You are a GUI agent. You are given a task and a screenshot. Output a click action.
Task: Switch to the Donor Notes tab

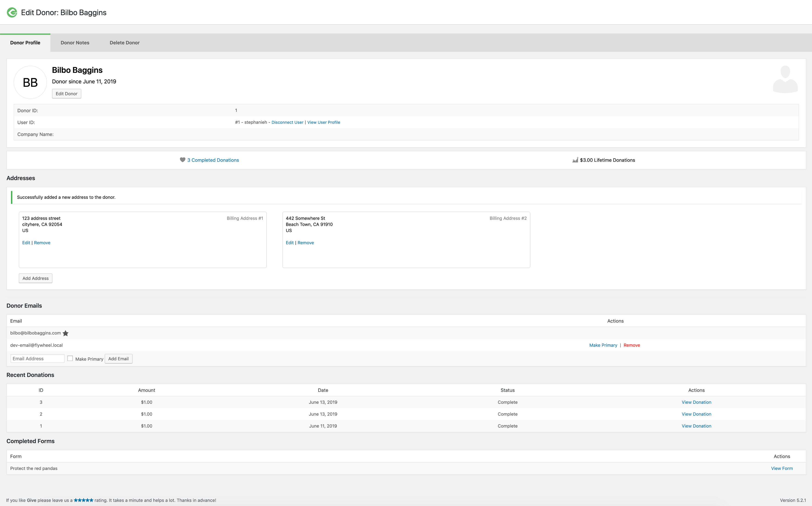coord(75,43)
